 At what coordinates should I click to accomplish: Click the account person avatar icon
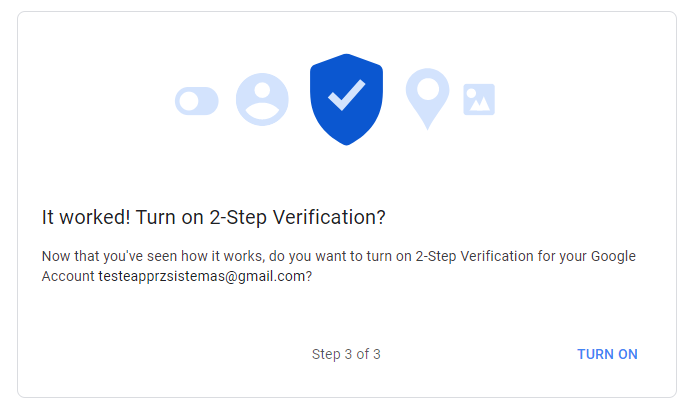[262, 99]
